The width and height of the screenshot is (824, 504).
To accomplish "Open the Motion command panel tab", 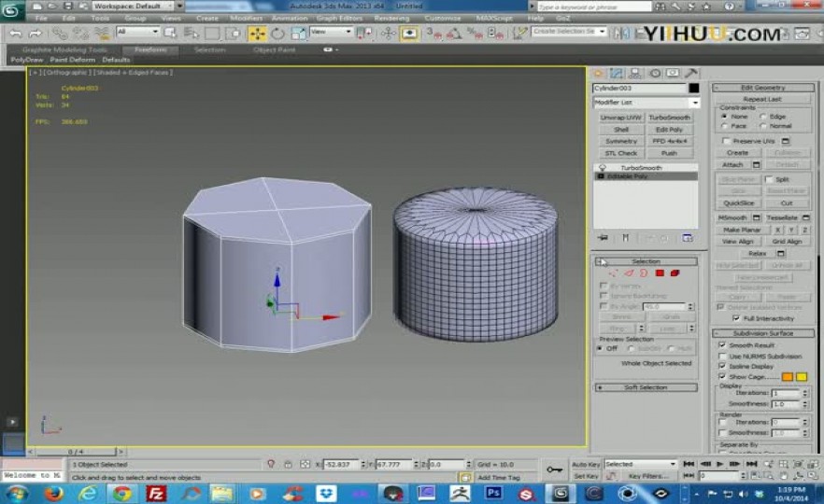I will 654,73.
